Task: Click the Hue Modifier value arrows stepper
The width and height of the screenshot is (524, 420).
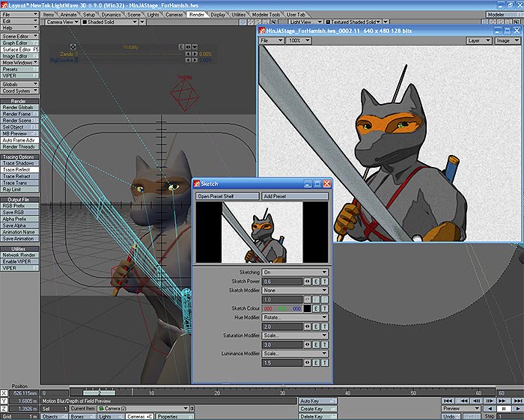Action: [x=307, y=326]
